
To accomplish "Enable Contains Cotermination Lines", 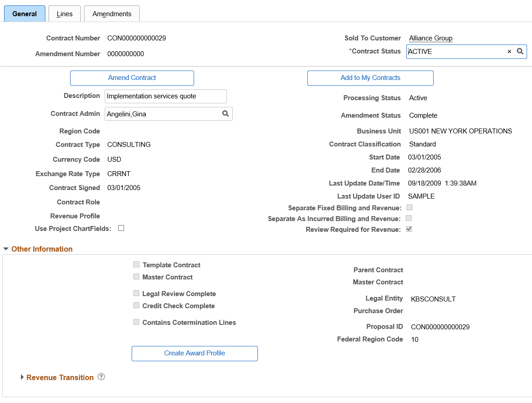I will pos(136,322).
